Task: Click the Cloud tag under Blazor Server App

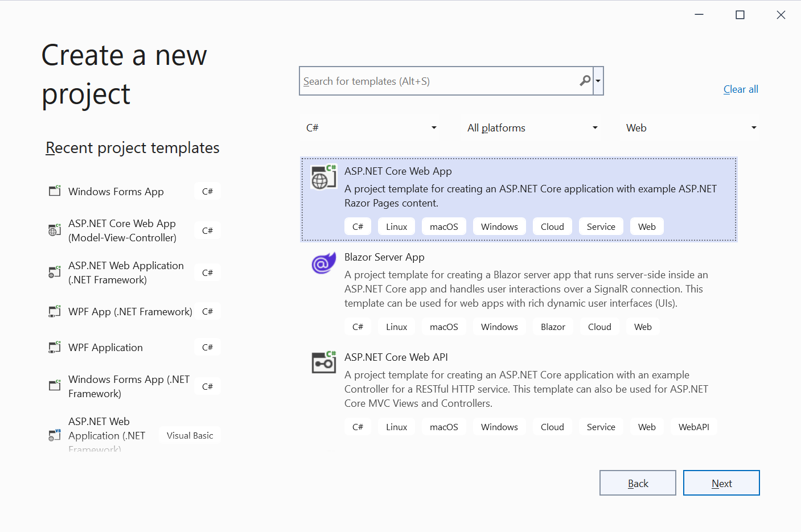Action: (x=599, y=327)
